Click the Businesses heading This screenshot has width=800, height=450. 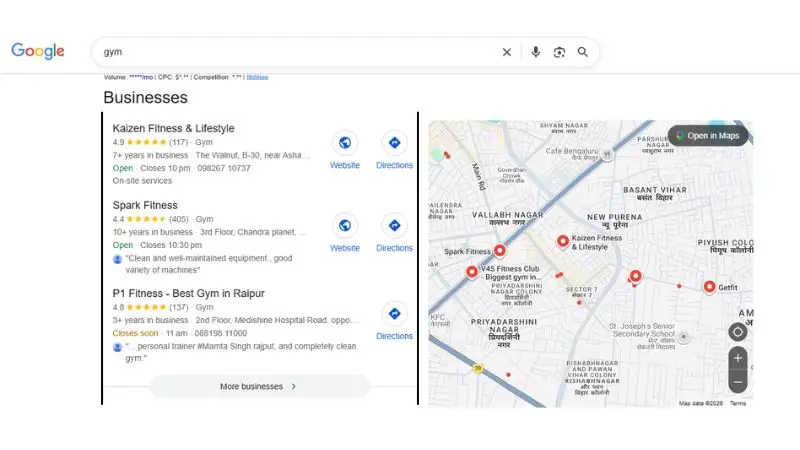tap(145, 97)
